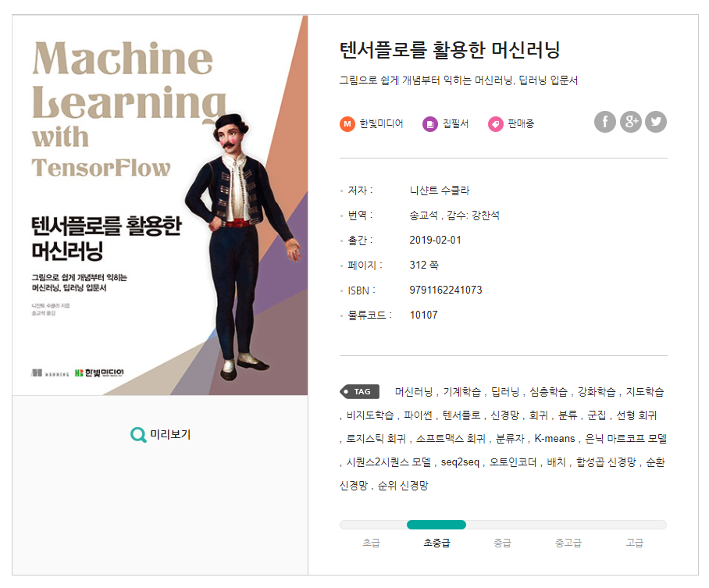Screen dimensions: 709x588
Task: Select the 신경망 tag after 텐서플로
Action: click(x=505, y=415)
